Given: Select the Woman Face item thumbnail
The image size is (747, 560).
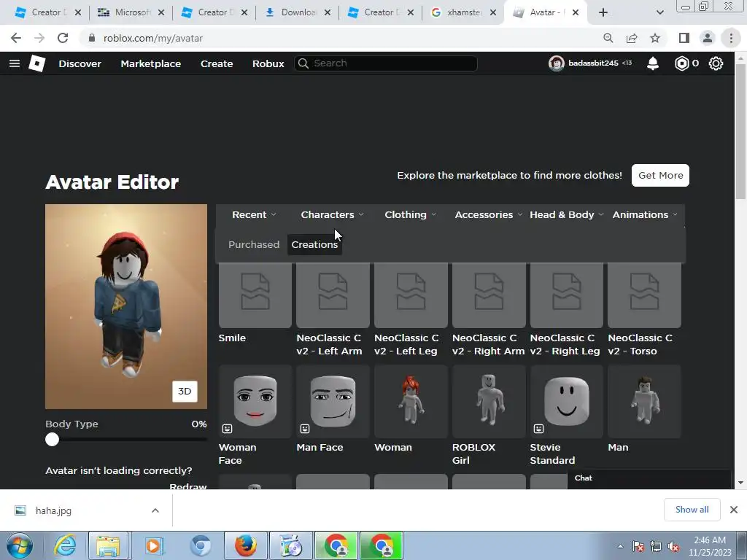Looking at the screenshot, I should pos(255,402).
